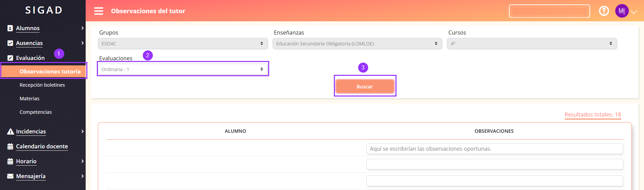Click the Incidencias warning triangle icon
This screenshot has height=190, width=644.
pos(10,132)
